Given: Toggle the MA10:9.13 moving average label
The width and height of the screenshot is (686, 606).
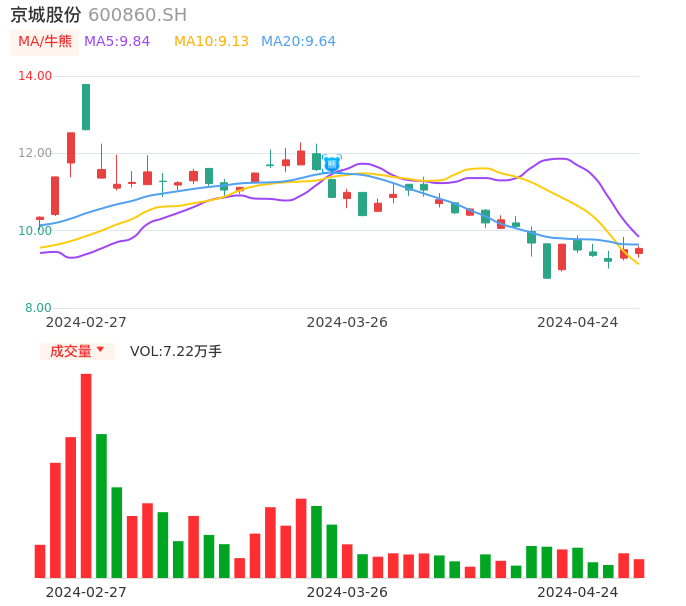Looking at the screenshot, I should pyautogui.click(x=211, y=42).
